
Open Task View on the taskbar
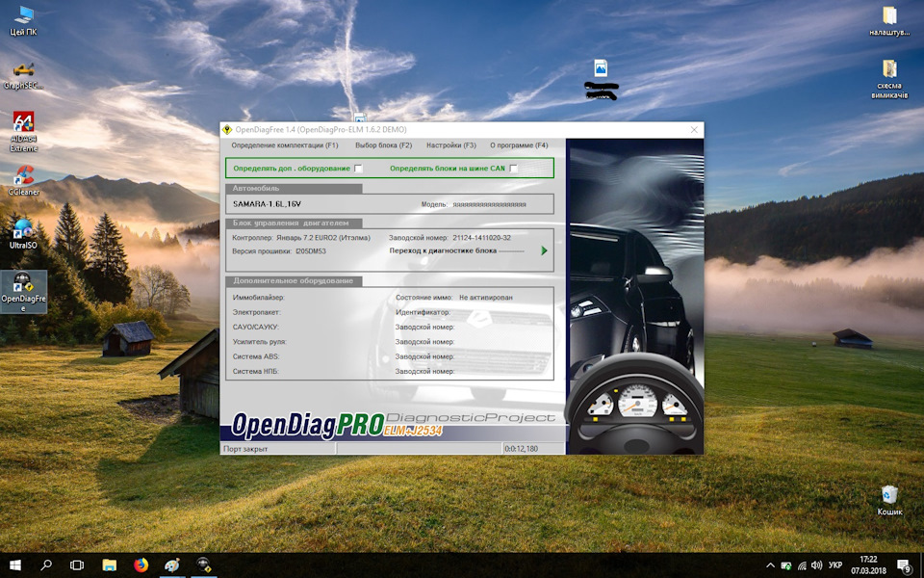point(77,565)
